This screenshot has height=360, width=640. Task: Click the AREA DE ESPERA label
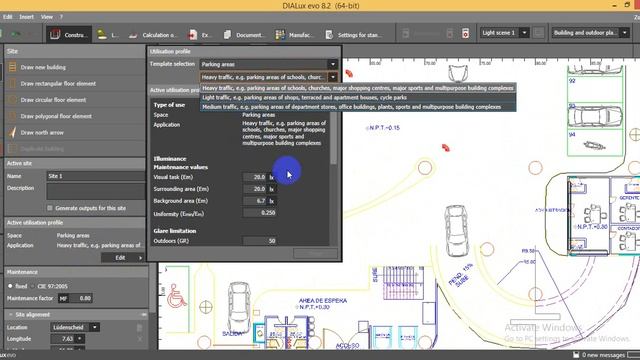pos(323,300)
